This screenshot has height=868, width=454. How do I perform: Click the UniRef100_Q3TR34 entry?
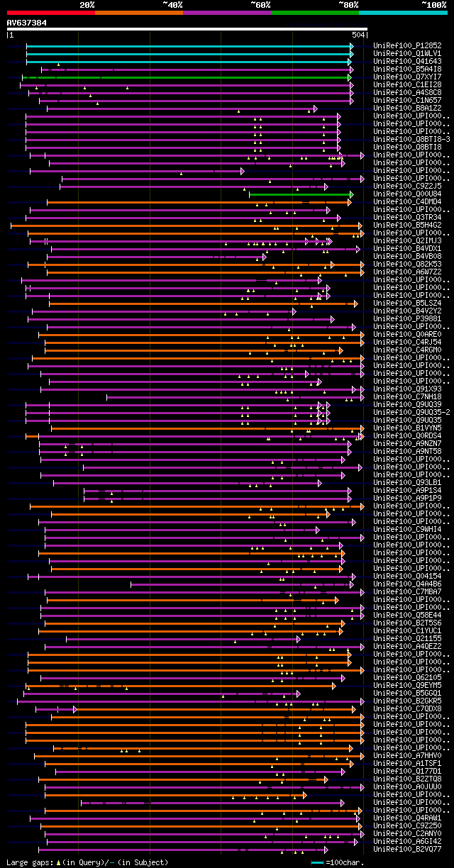click(408, 217)
